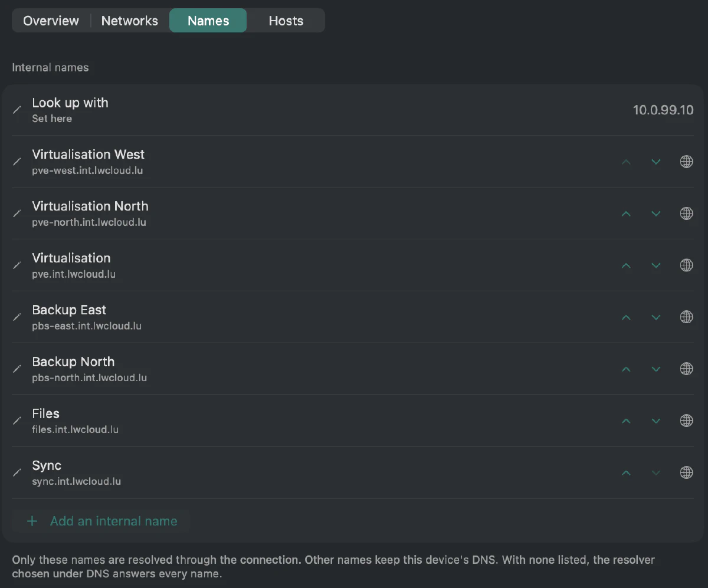Click the Virtualisation West title
Viewport: 708px width, 588px height.
click(x=88, y=155)
